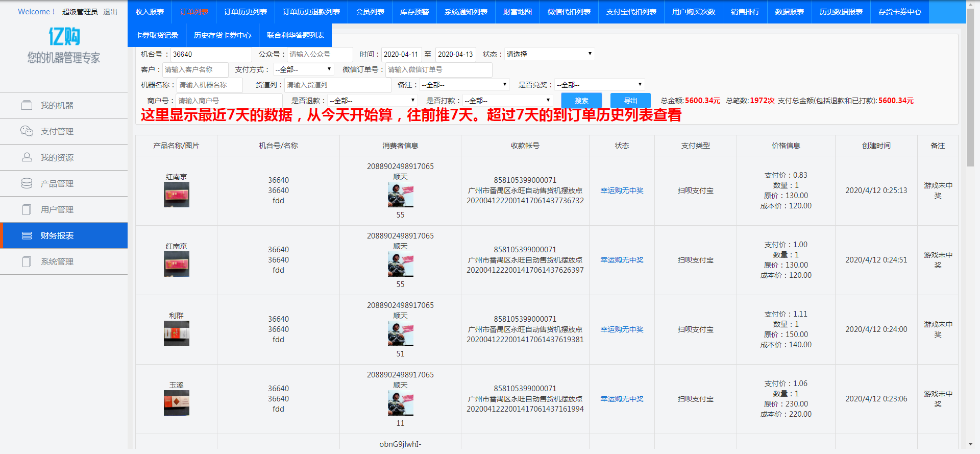Viewport: 980px width, 454px height.
Task: Click the icon beside 用户管理
Action: click(27, 209)
